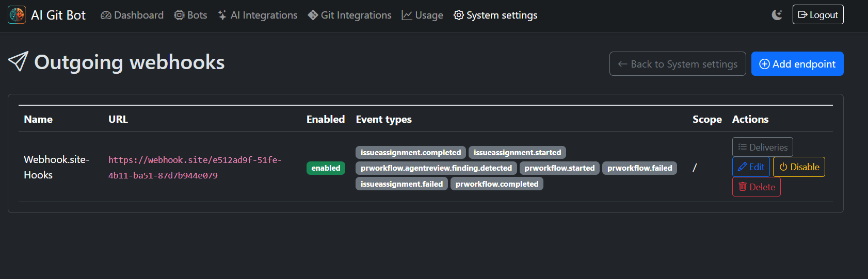Click the AI Git Bot logo icon

pos(17,15)
